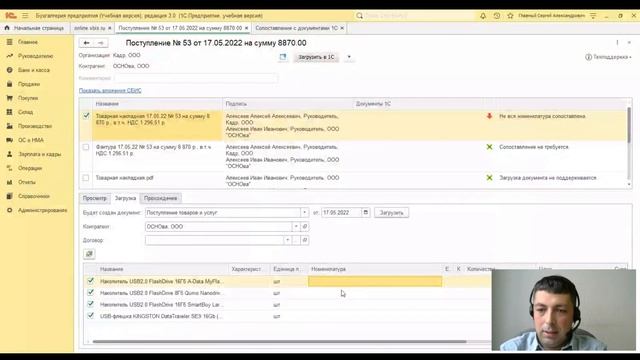Open the Покупки sidebar section
This screenshot has height=360, width=640.
pyautogui.click(x=28, y=98)
